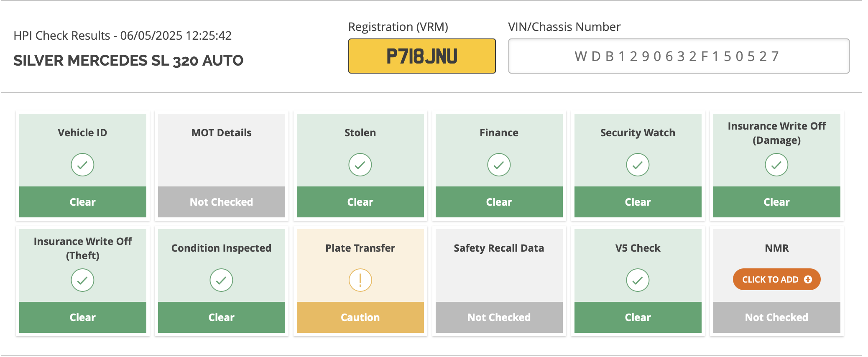Open Insurance Write Off (Damage) Clear bar
This screenshot has width=868, height=357.
point(777,202)
